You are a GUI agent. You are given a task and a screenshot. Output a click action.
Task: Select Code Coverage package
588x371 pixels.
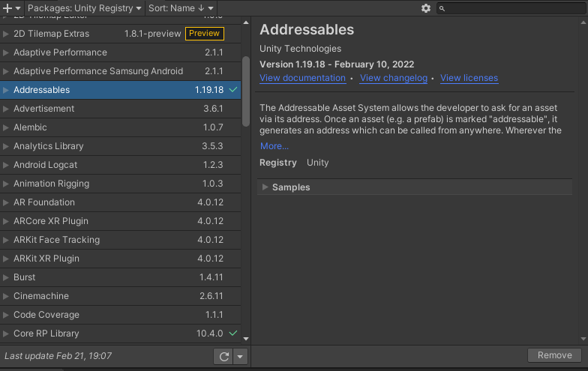coord(120,315)
